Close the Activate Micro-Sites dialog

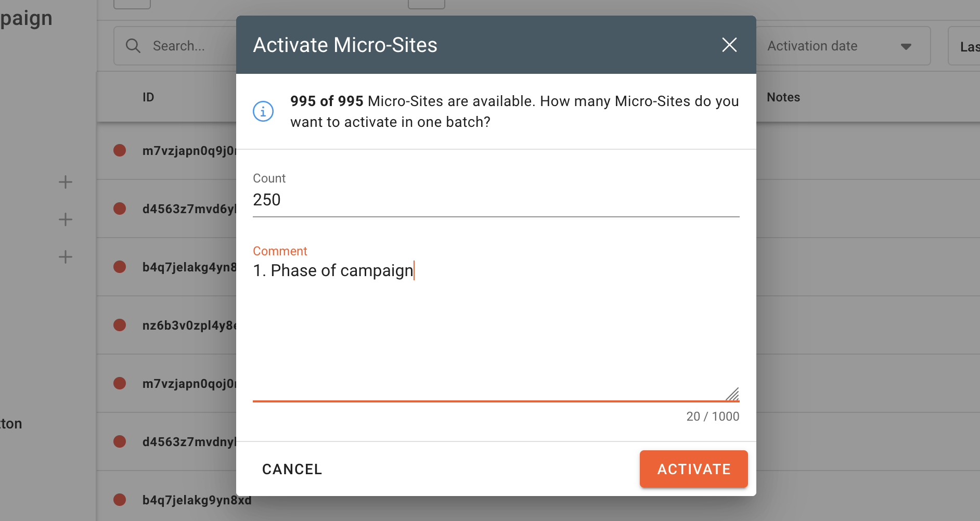pyautogui.click(x=729, y=45)
